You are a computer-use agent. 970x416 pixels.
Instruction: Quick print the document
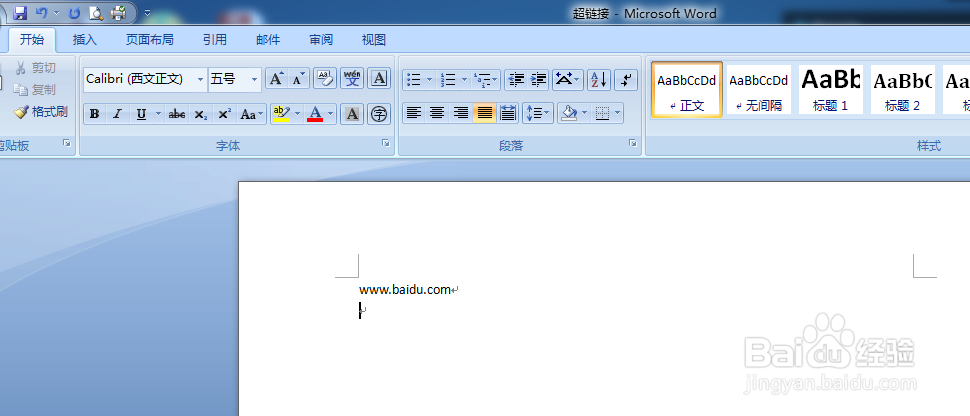click(118, 12)
